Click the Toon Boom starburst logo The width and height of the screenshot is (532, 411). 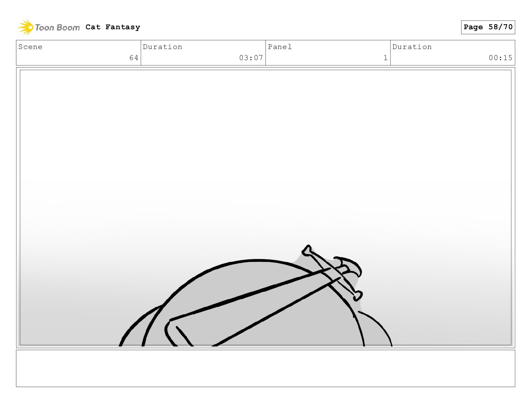(x=25, y=27)
